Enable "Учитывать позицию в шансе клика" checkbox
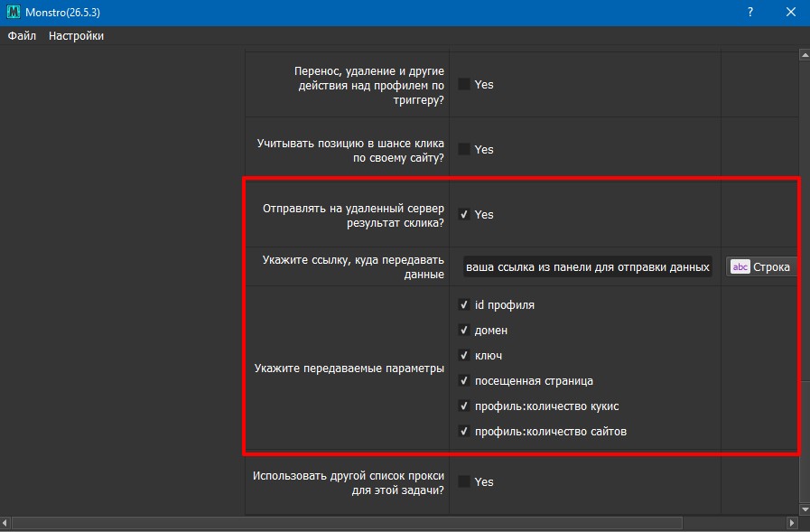 [464, 149]
